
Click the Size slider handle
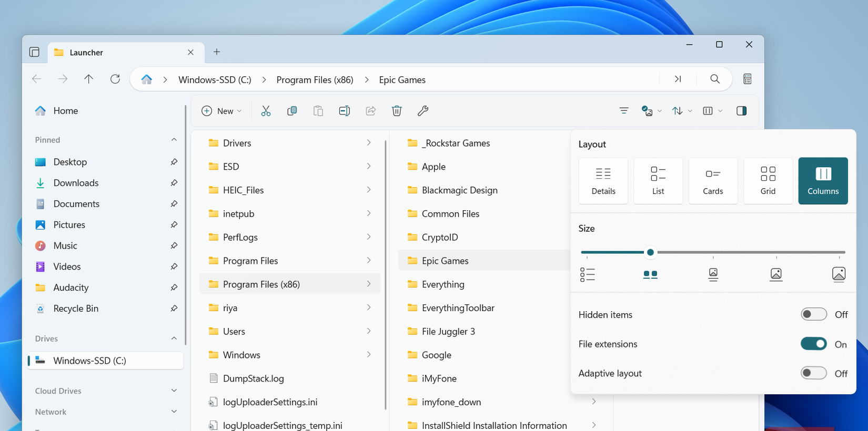[x=650, y=252]
